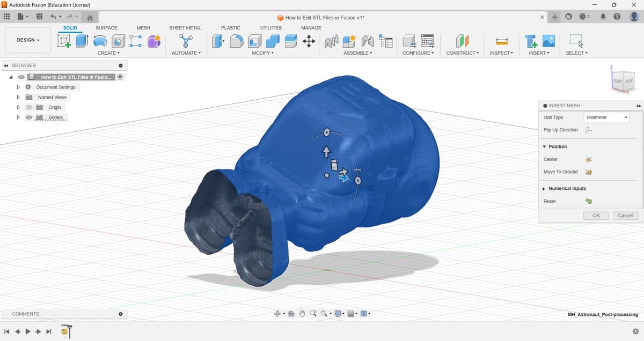Select the Shell tool
Screen dimensions: 644x341
[x=254, y=41]
